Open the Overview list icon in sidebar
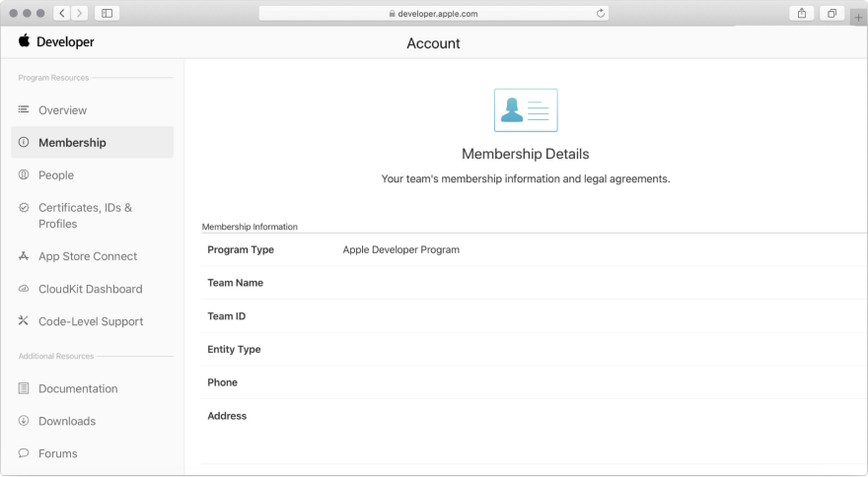The width and height of the screenshot is (868, 477). click(24, 109)
